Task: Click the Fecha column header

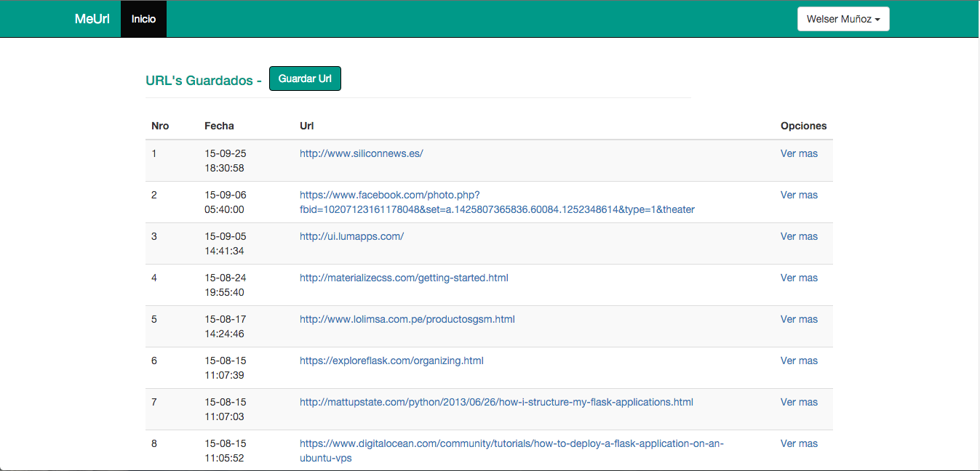Action: (219, 126)
